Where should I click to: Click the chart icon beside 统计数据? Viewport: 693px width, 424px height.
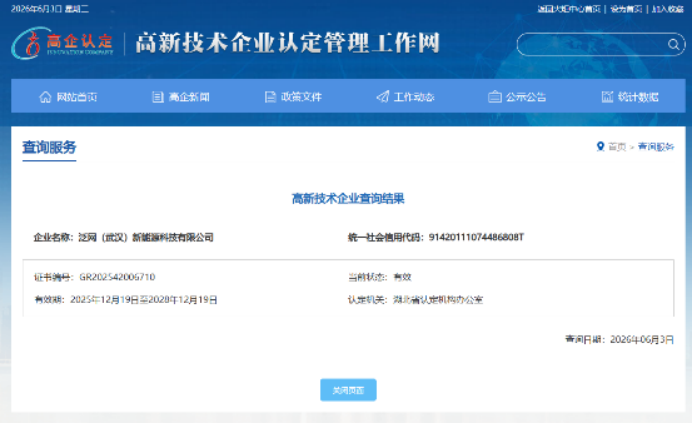pos(607,97)
